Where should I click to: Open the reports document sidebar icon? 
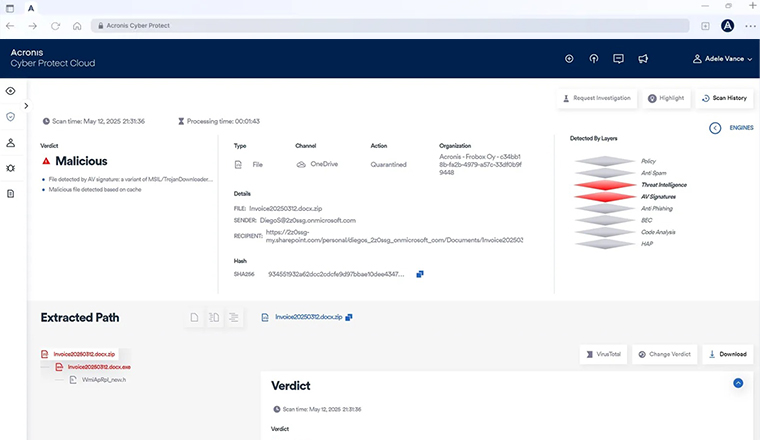pos(10,194)
